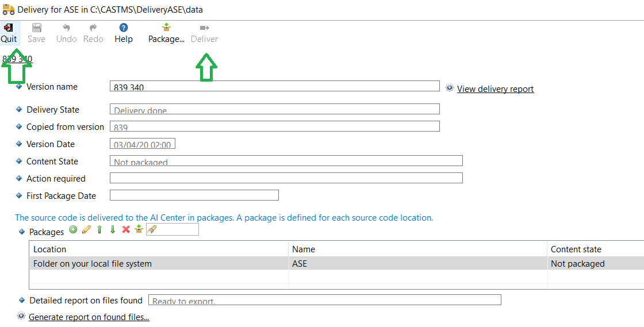Click the Version name input field
Viewport: 644px width, 327px height.
click(274, 86)
